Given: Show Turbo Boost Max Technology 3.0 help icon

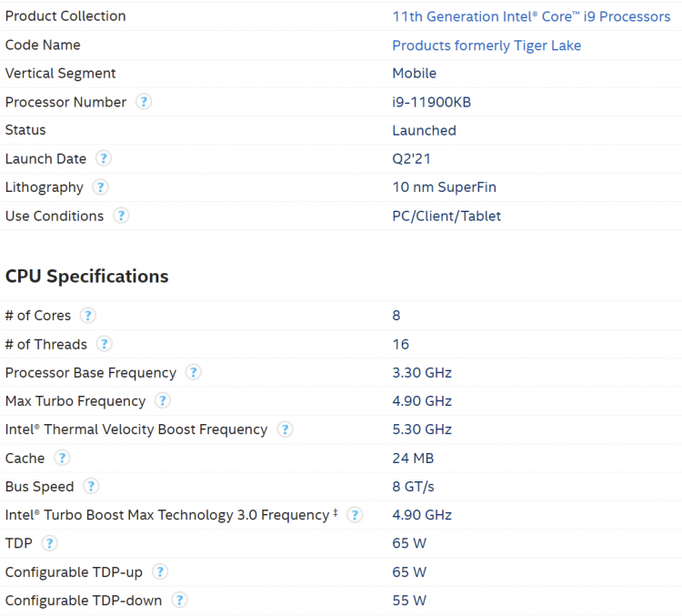Looking at the screenshot, I should click(355, 515).
